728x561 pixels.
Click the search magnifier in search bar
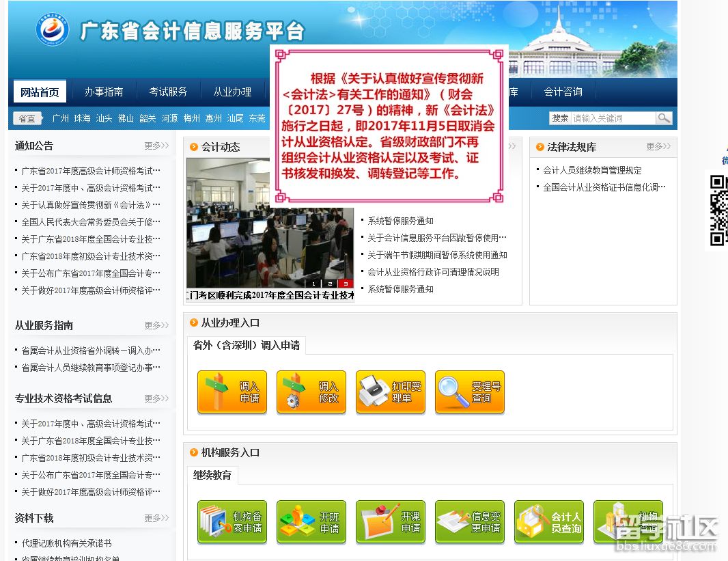(x=664, y=118)
